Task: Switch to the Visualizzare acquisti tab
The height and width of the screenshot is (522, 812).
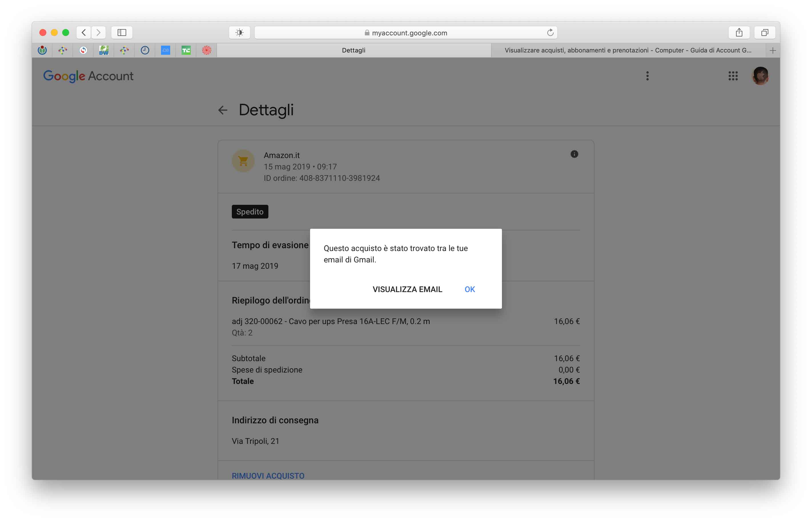Action: point(628,50)
